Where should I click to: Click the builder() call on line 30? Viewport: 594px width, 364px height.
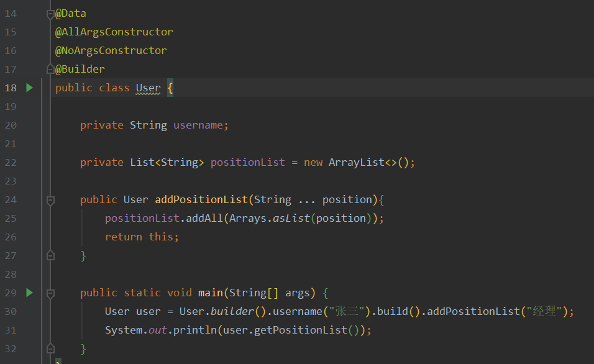point(239,311)
